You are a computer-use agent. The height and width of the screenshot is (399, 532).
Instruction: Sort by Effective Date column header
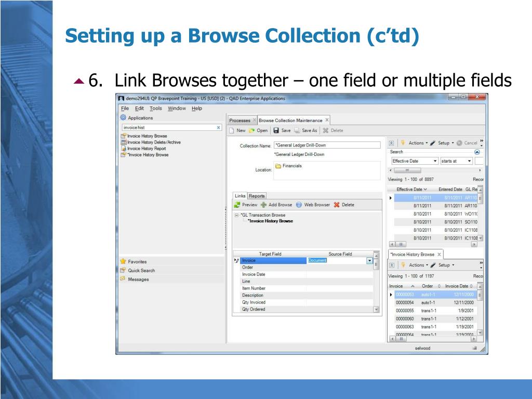pyautogui.click(x=411, y=189)
